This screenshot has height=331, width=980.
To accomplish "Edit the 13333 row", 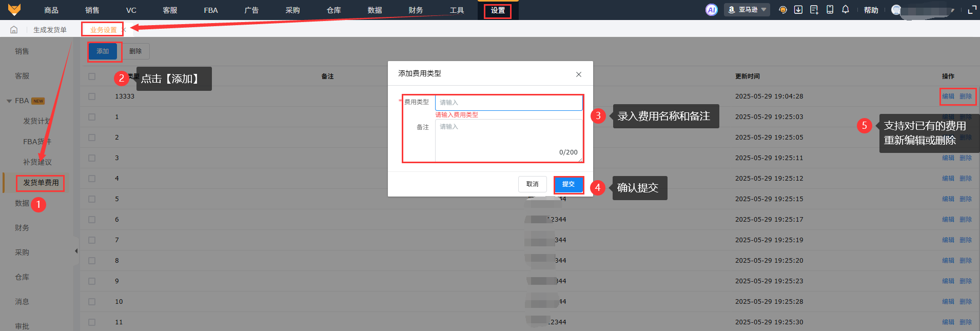I will [948, 96].
